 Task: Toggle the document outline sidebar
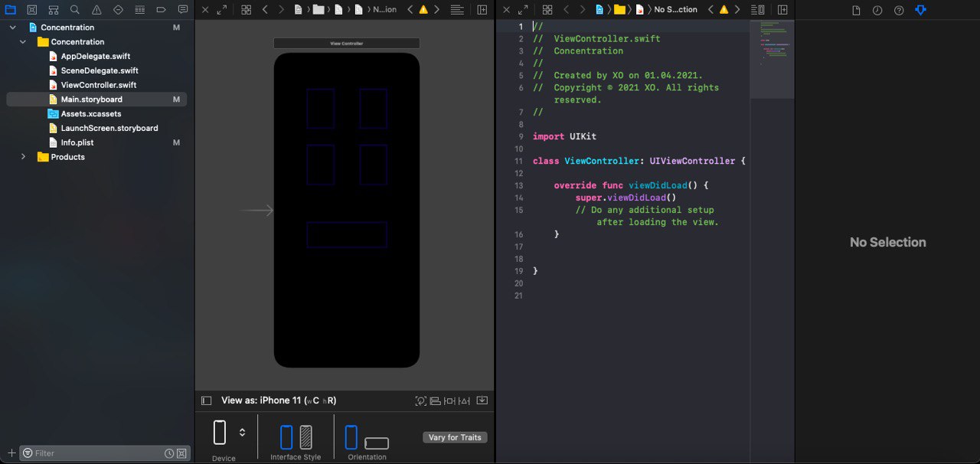[x=206, y=400]
